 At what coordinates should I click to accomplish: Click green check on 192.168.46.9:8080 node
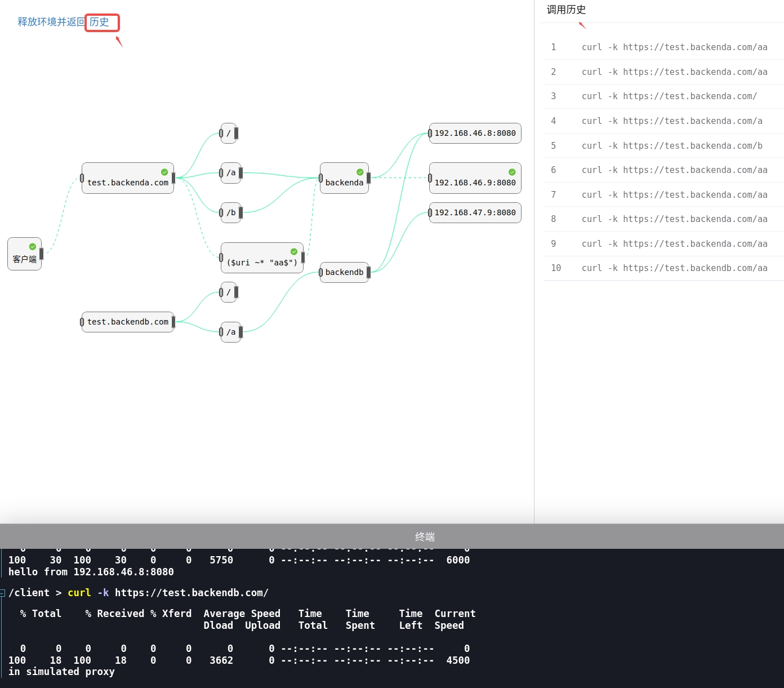coord(512,172)
